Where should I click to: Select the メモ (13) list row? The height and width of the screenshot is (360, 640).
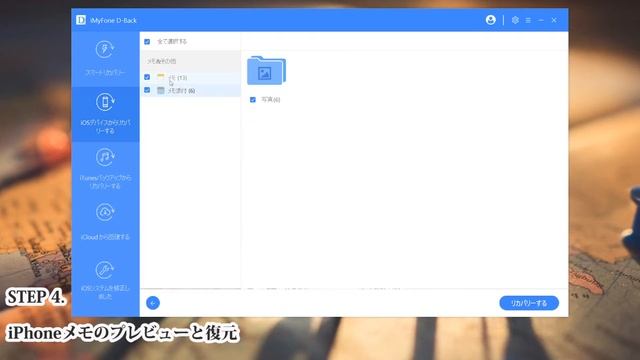(x=190, y=77)
